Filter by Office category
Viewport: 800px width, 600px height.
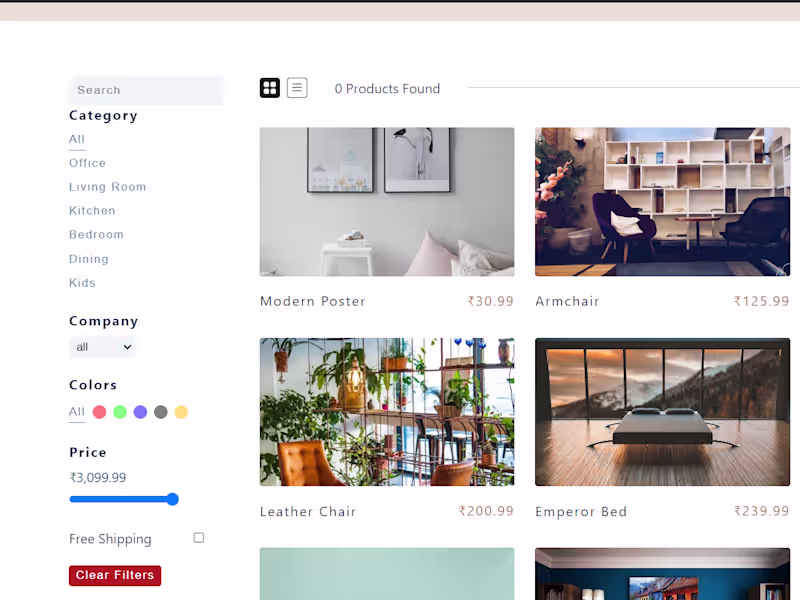click(88, 163)
